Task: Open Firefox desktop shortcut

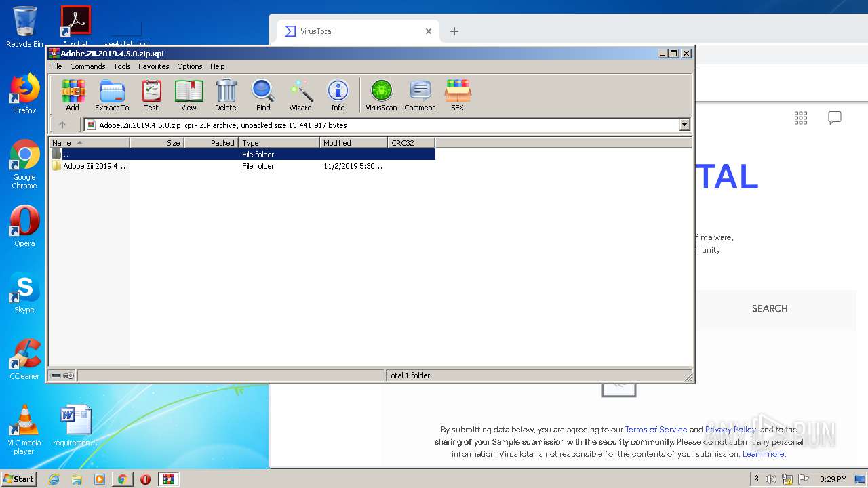Action: [x=24, y=94]
